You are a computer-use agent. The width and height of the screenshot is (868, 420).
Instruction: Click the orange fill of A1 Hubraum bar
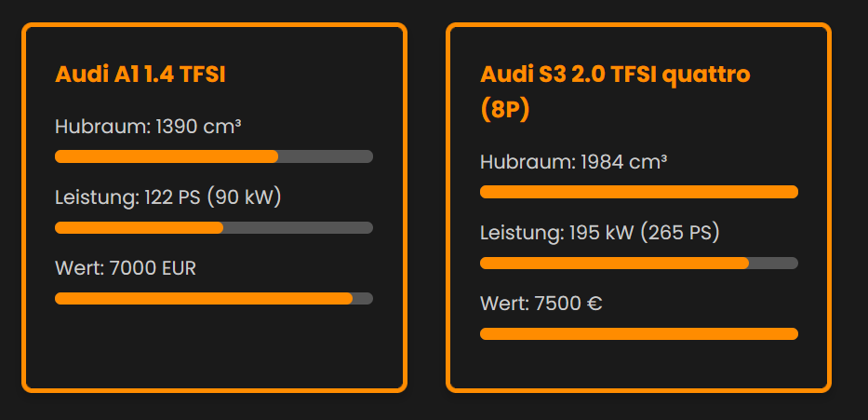[167, 156]
